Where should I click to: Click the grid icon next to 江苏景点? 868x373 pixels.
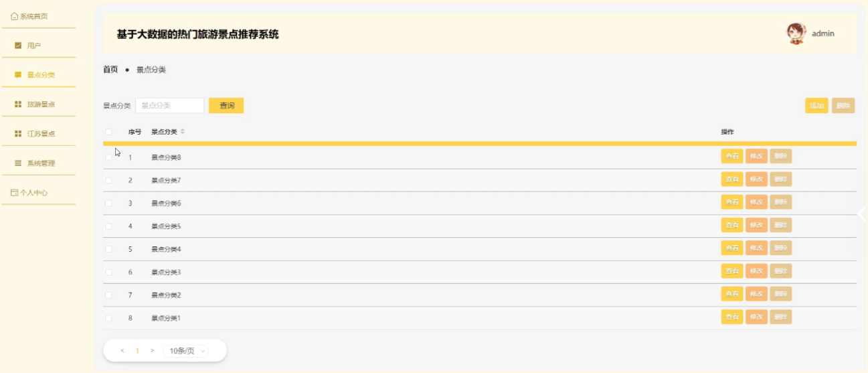click(18, 134)
